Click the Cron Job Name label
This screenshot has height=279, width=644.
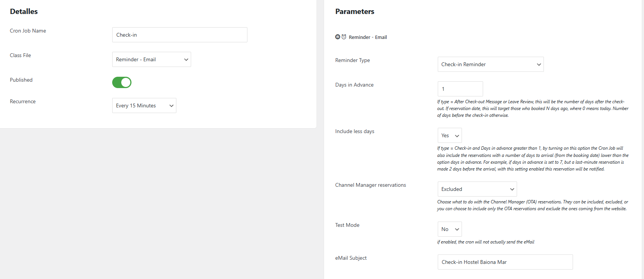[28, 31]
